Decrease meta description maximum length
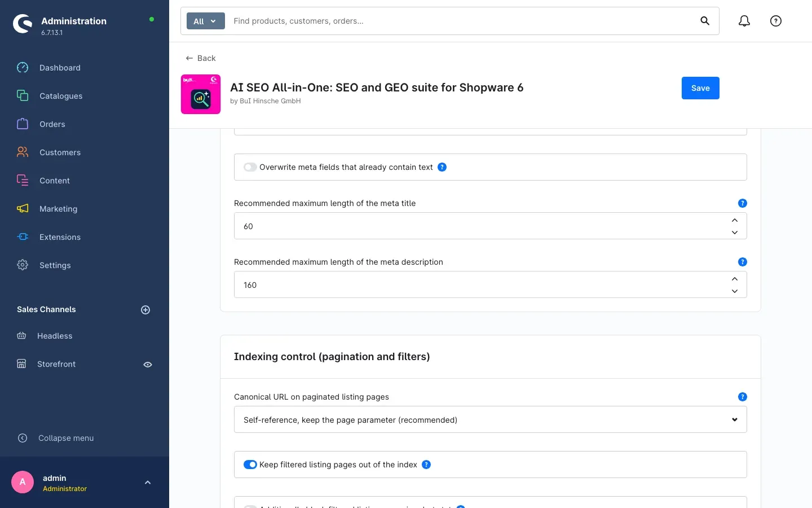Screen dimensions: 812x508 coord(735,291)
